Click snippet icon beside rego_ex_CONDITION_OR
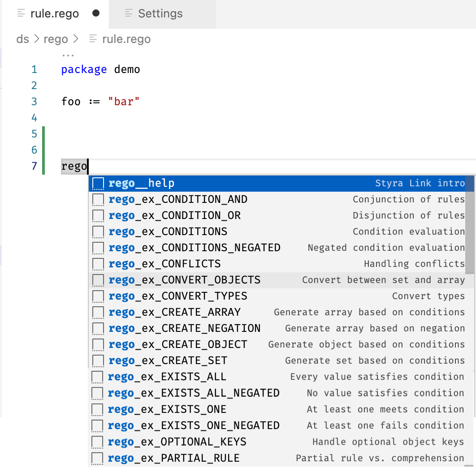The width and height of the screenshot is (476, 472). pos(98,216)
